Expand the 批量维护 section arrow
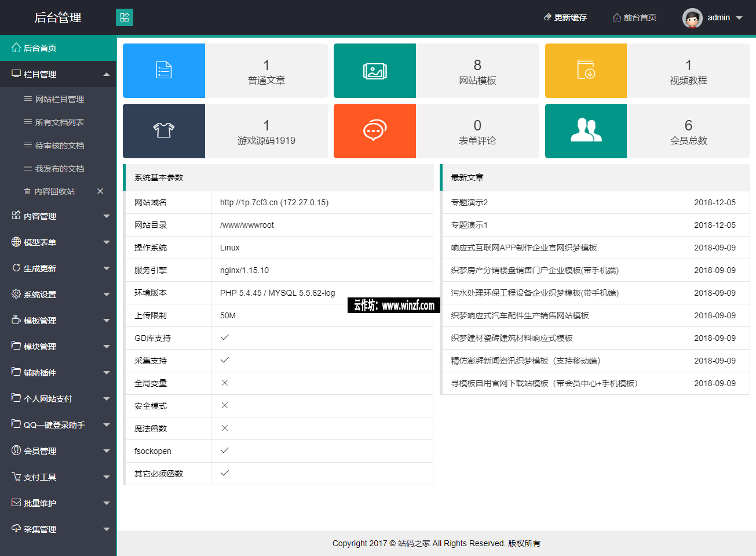Viewport: 756px width, 556px height. coord(107,503)
